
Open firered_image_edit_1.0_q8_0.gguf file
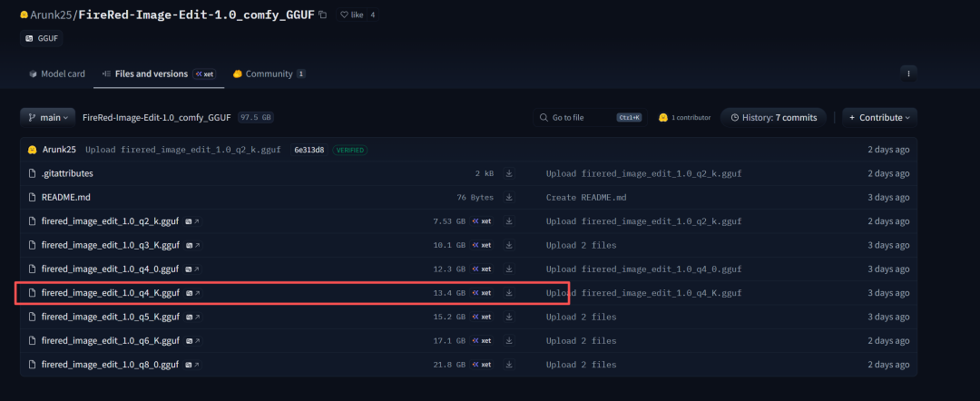[x=111, y=364]
